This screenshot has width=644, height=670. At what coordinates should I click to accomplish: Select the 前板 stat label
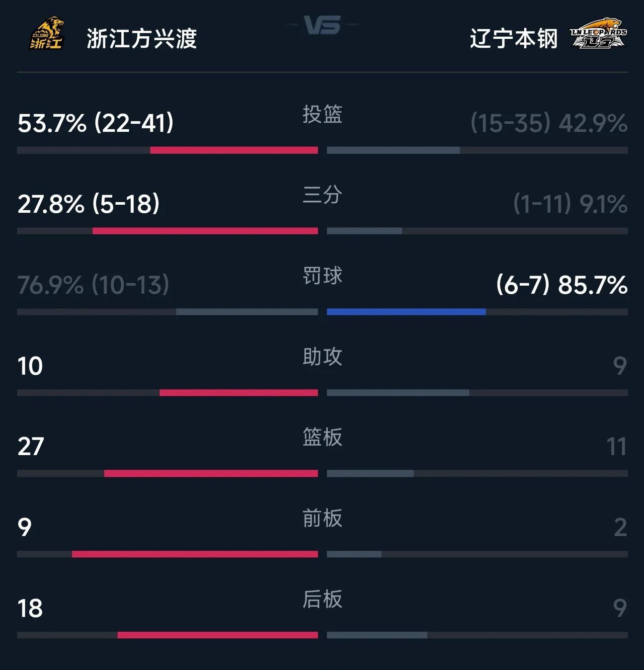323,518
